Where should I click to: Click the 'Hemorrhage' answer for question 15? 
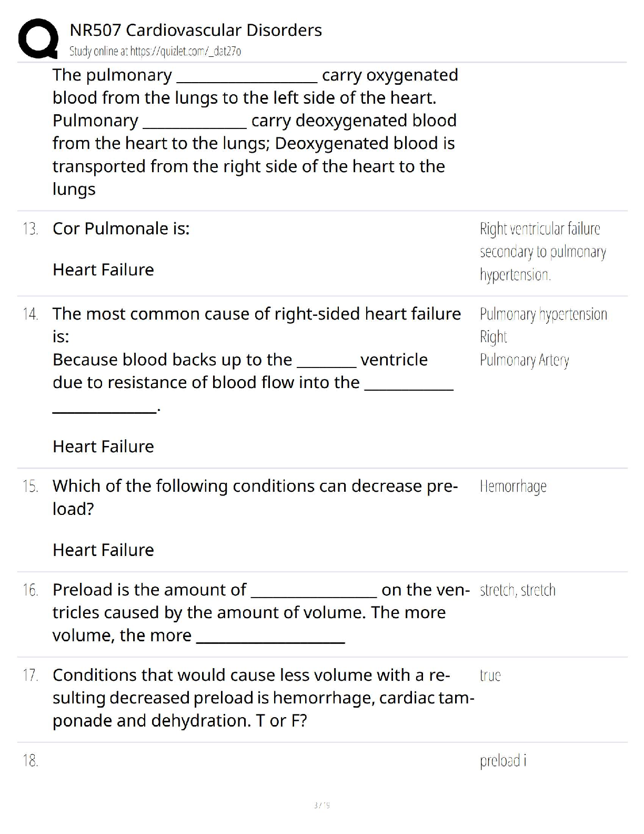click(513, 486)
